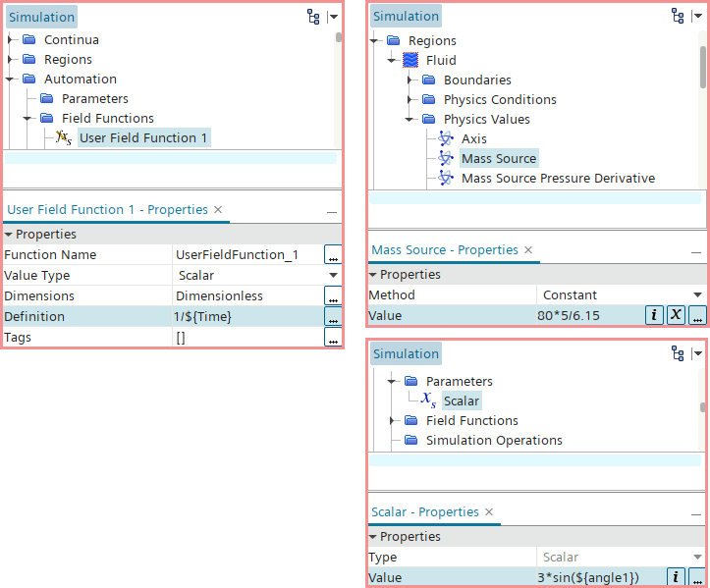Open the Method dropdown showing Constant
This screenshot has height=588, width=710.
697,295
